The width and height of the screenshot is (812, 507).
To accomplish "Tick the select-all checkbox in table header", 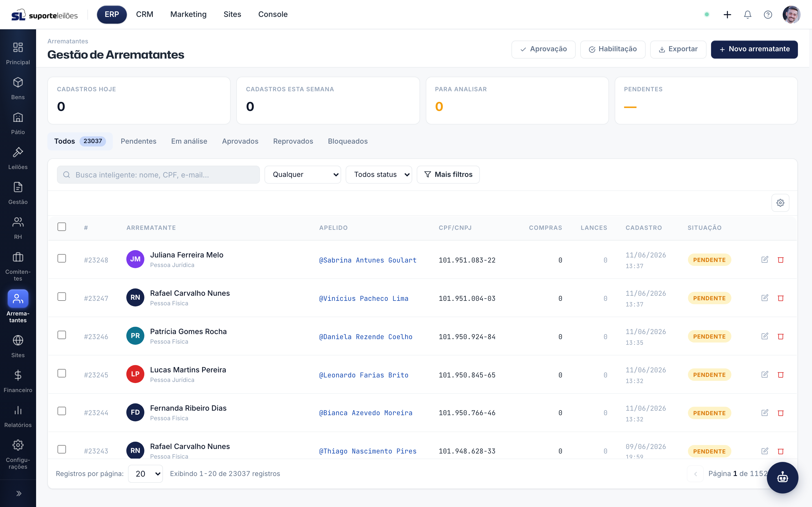I will click(62, 227).
